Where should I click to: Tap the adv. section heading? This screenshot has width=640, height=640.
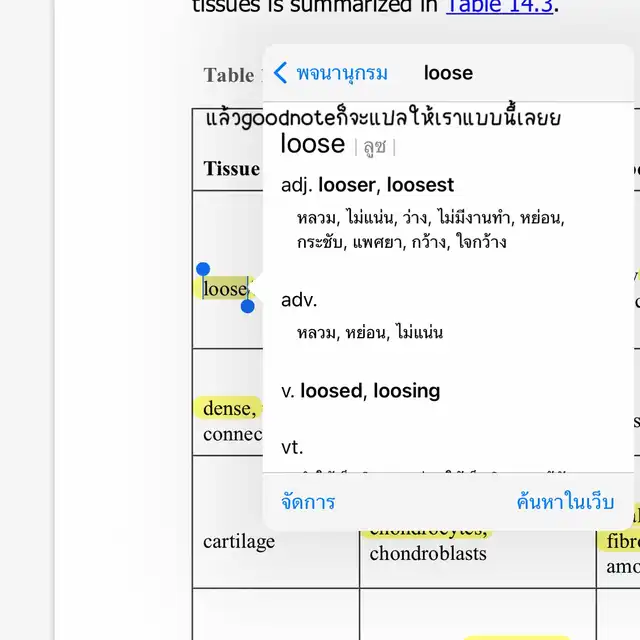pyautogui.click(x=299, y=300)
